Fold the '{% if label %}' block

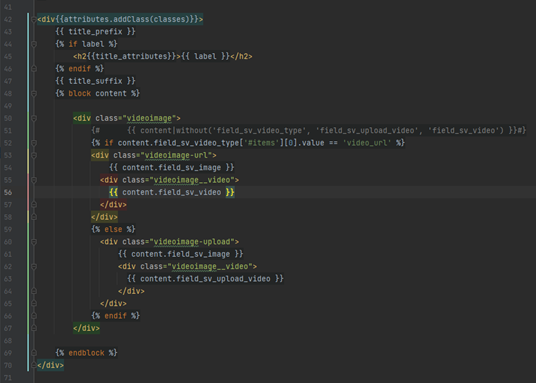34,44
